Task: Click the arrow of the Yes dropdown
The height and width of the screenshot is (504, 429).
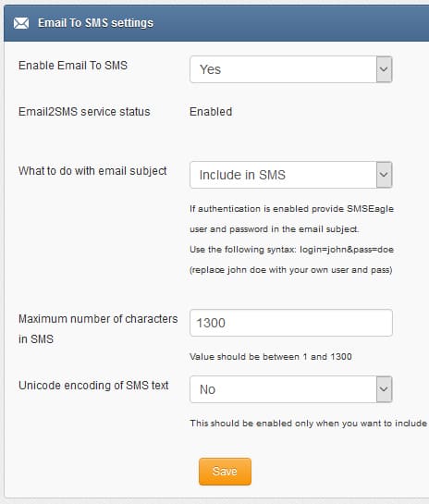Action: (384, 69)
